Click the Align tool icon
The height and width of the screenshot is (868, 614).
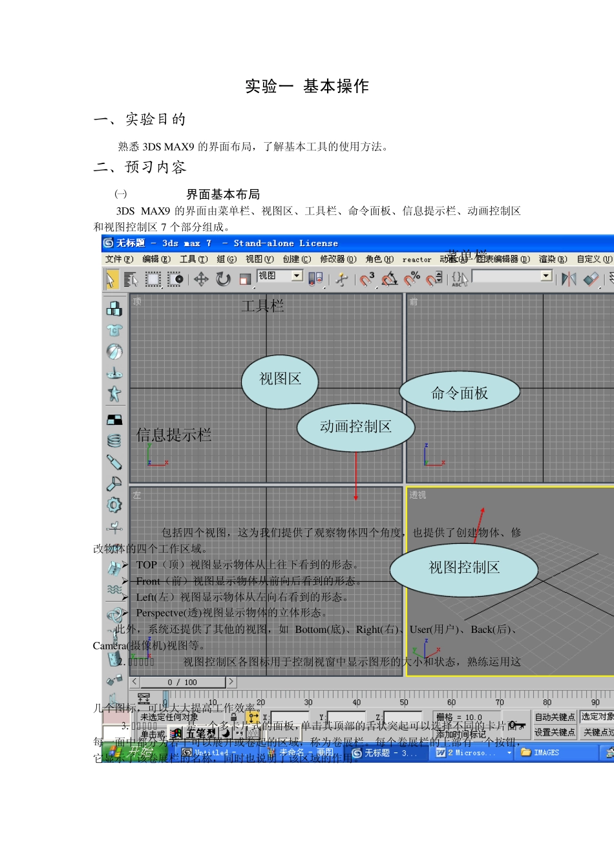pyautogui.click(x=591, y=279)
